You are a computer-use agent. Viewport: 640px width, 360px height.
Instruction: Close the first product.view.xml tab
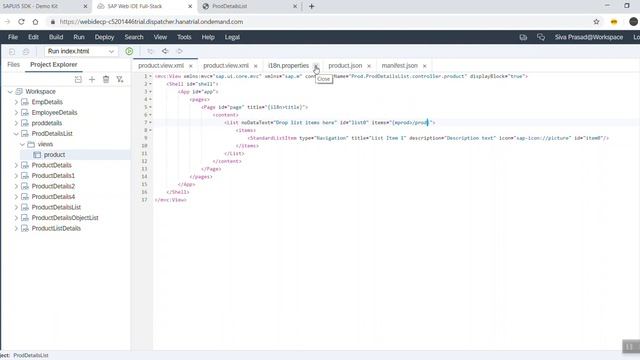(x=191, y=66)
